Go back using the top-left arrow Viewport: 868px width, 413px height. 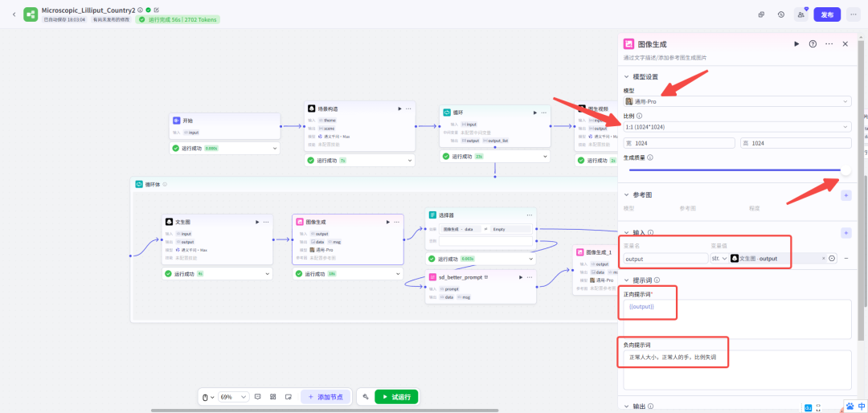(x=14, y=14)
